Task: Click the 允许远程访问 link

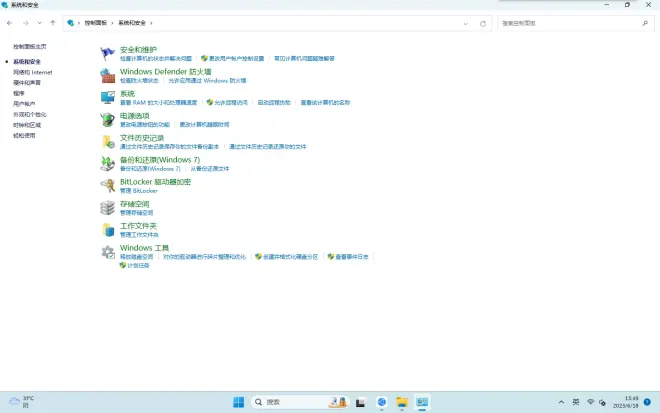Action: point(231,102)
